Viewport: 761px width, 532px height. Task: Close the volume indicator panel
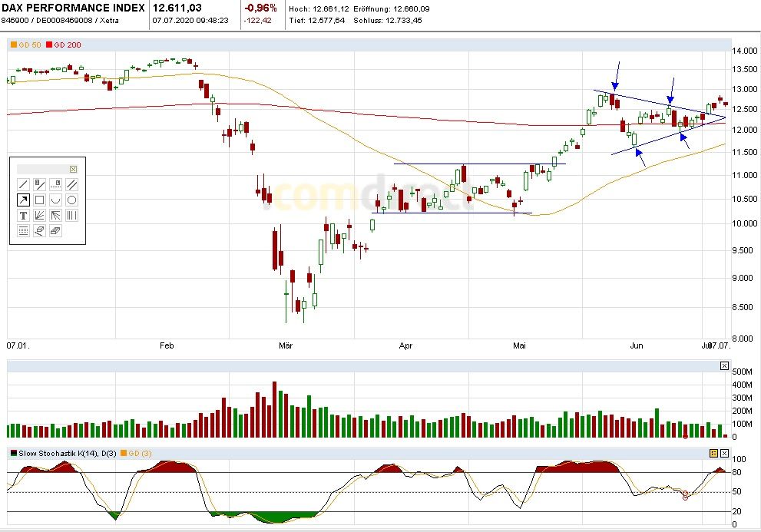724,366
